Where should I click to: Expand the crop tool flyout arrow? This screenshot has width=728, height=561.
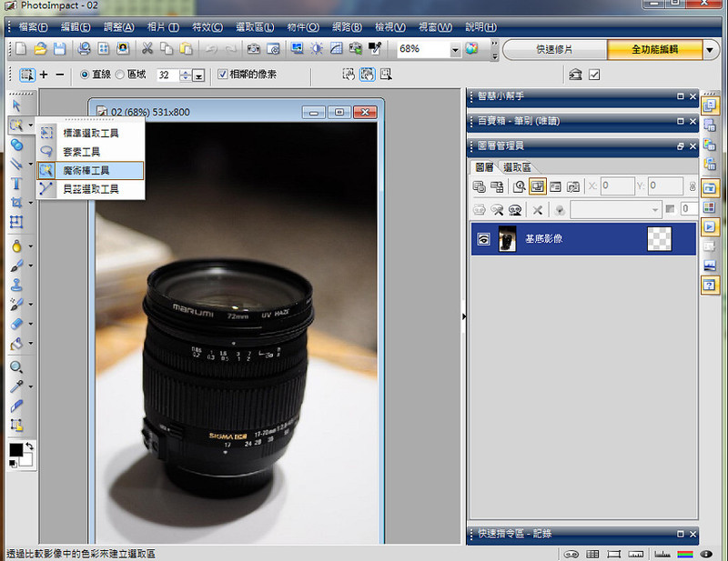click(x=31, y=203)
